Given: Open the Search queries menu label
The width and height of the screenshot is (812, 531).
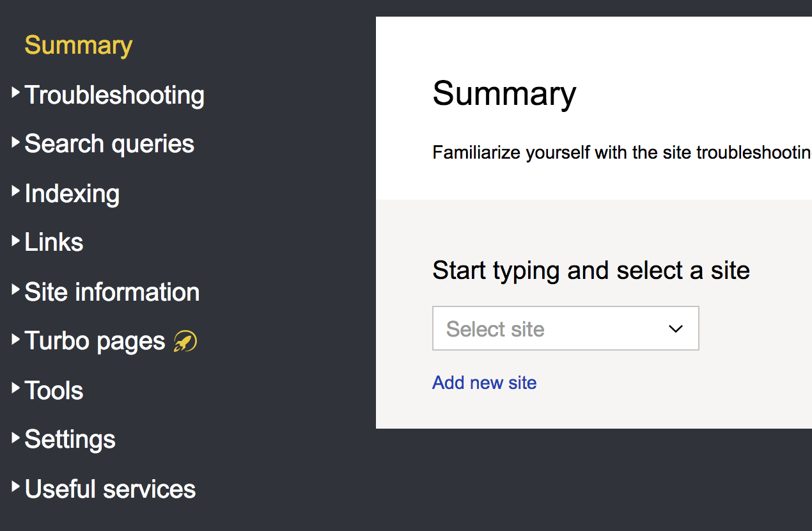Looking at the screenshot, I should pyautogui.click(x=109, y=145).
